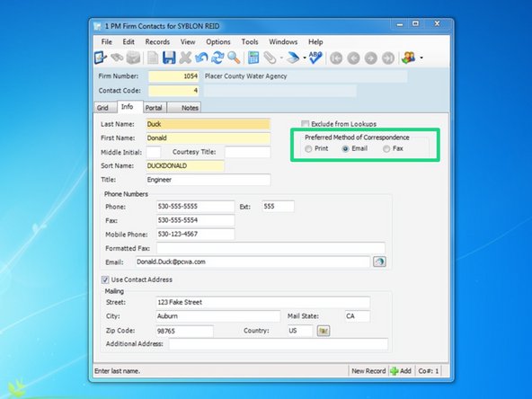This screenshot has width=532, height=399.
Task: Select the Fax radio button
Action: (386, 149)
